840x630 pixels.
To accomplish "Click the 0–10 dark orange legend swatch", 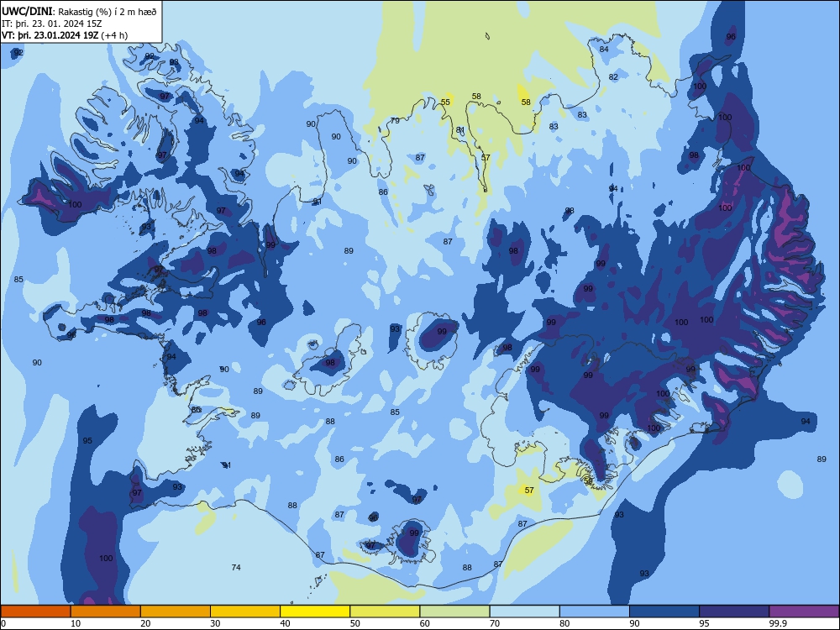I will 35,612.
